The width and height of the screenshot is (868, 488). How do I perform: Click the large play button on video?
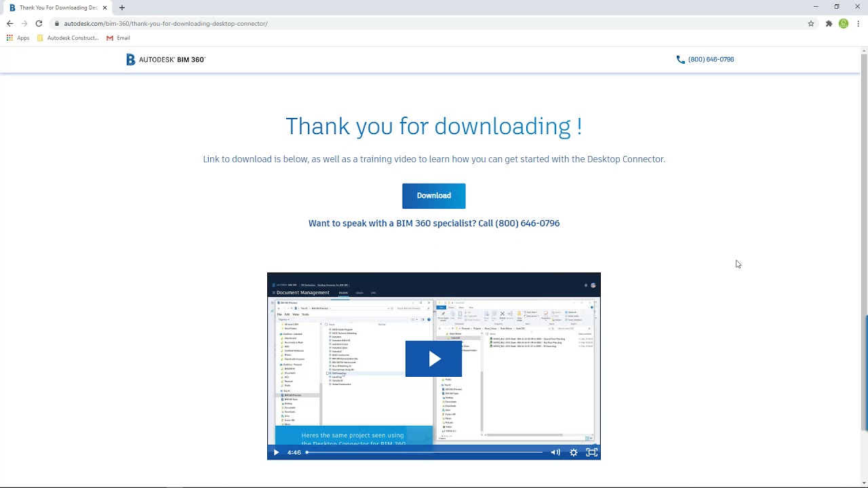click(x=434, y=359)
